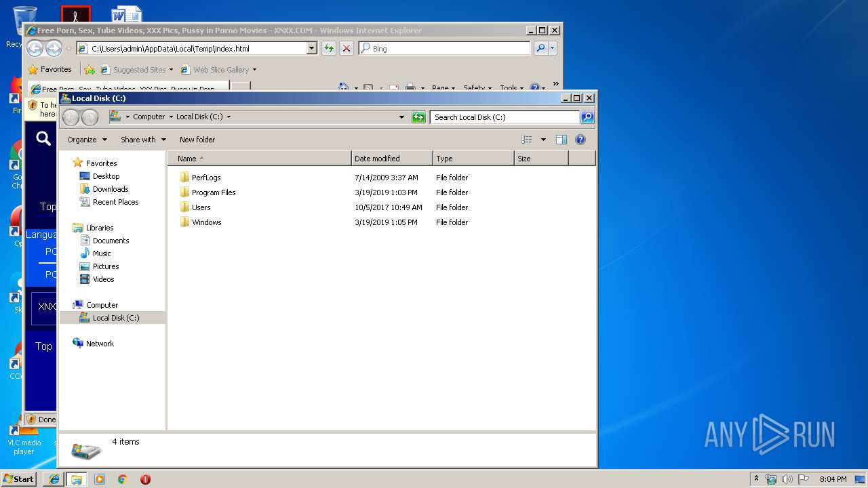
Task: Click the search magnifier in Explorer search box
Action: pos(587,117)
